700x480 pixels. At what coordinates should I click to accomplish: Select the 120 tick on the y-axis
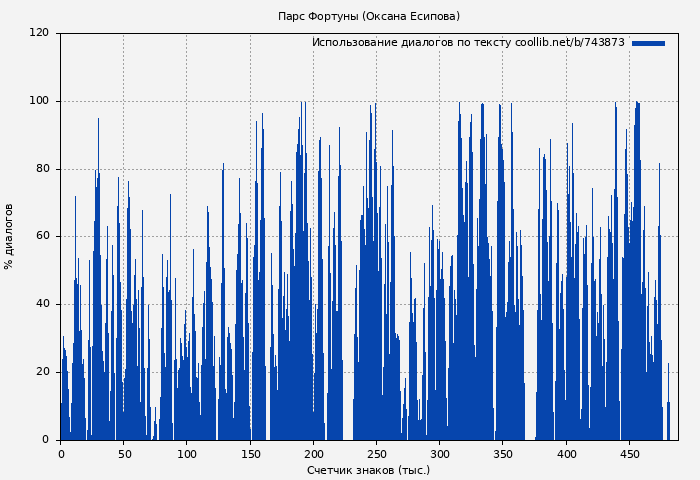39,33
